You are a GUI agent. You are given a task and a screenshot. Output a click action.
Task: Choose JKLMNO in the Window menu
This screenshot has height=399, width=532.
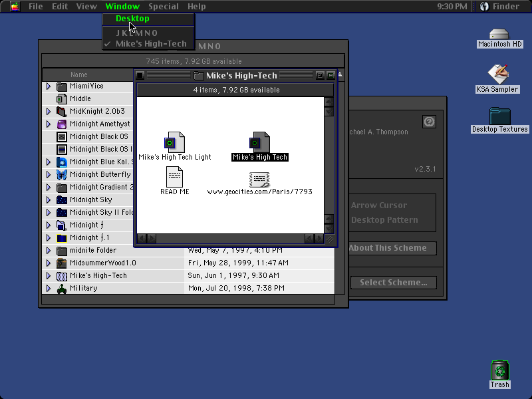(x=148, y=33)
